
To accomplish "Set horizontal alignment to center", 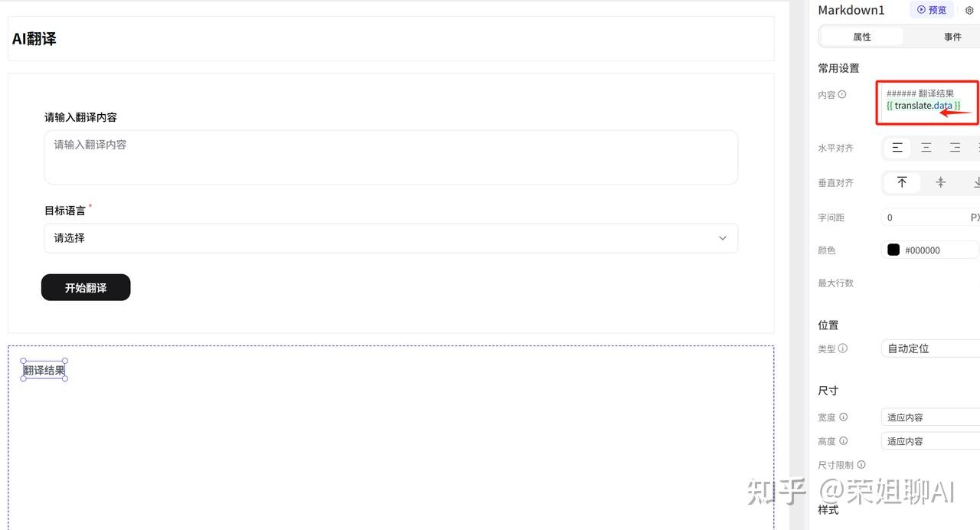I will 926,148.
